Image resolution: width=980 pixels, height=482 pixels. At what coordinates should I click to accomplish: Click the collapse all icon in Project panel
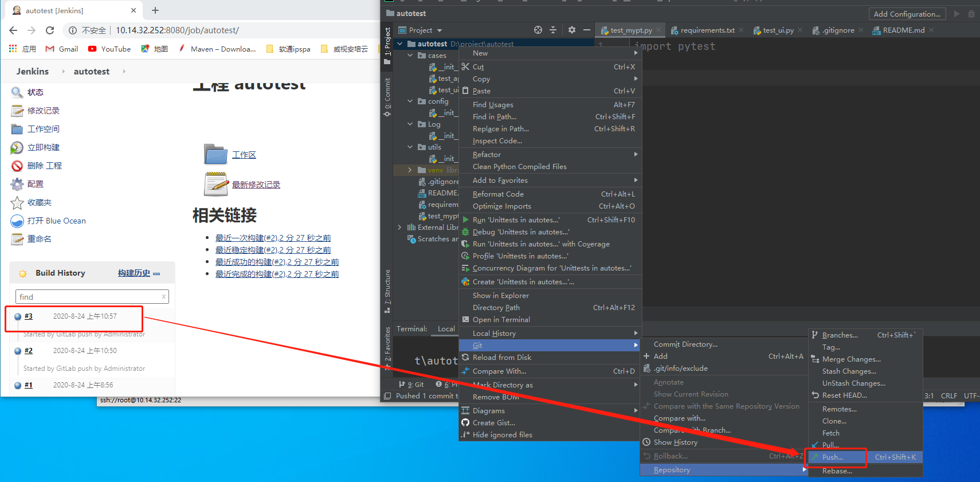click(x=553, y=30)
